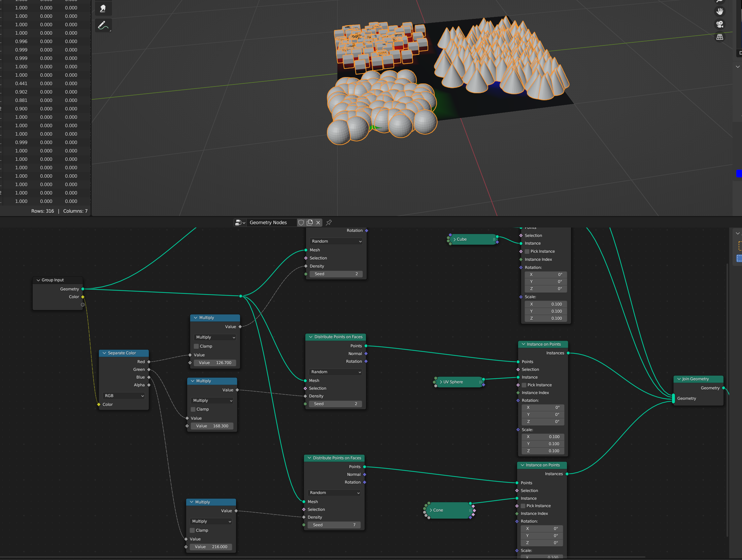The width and height of the screenshot is (742, 560).
Task: Toggle camera view icon in viewport
Action: 720,24
